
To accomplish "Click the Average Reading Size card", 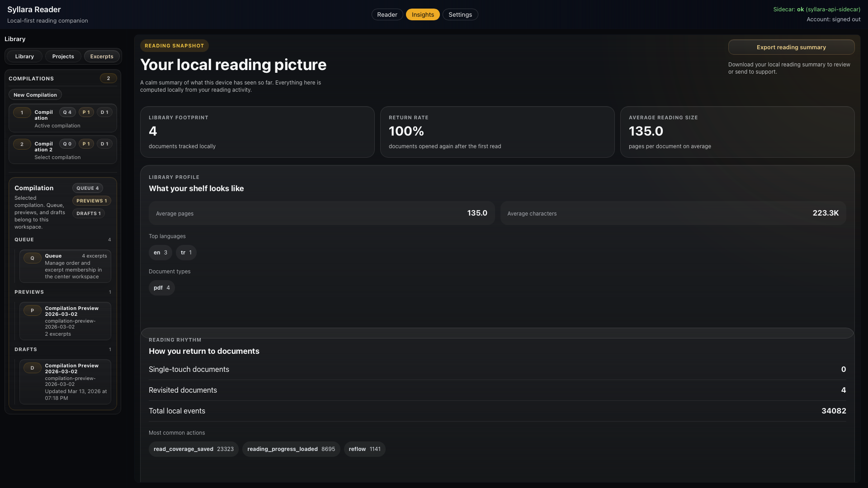I will (737, 132).
